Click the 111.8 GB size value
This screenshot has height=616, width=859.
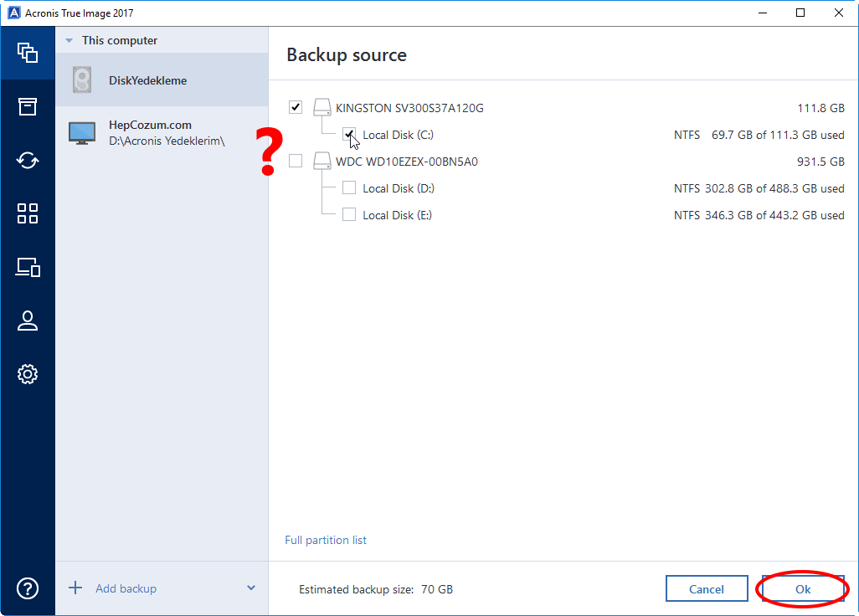[x=820, y=108]
